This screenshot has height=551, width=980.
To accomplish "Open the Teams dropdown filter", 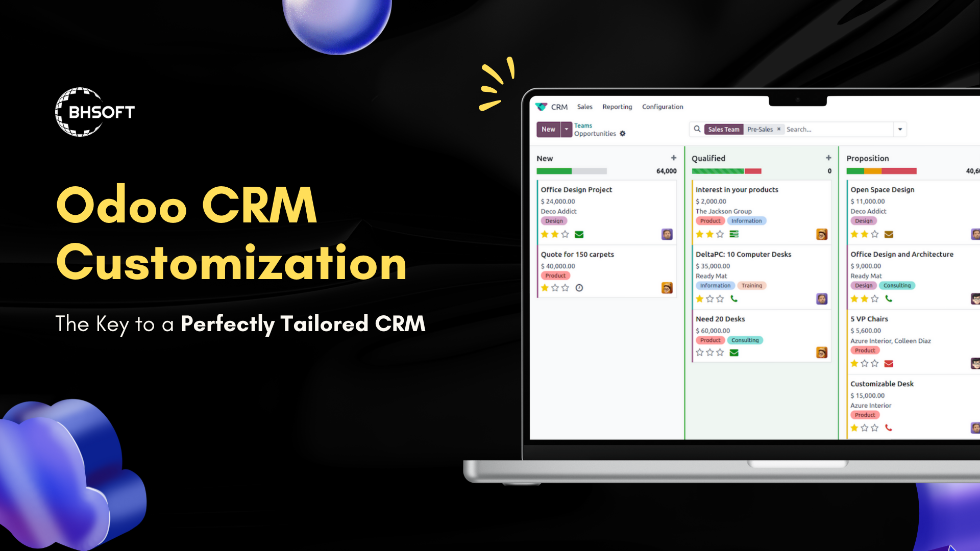I will pyautogui.click(x=583, y=124).
